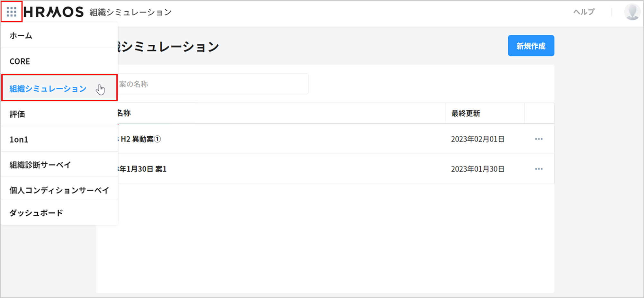The image size is (644, 298).
Task: Open 1on1 from the app menu
Action: pyautogui.click(x=19, y=140)
